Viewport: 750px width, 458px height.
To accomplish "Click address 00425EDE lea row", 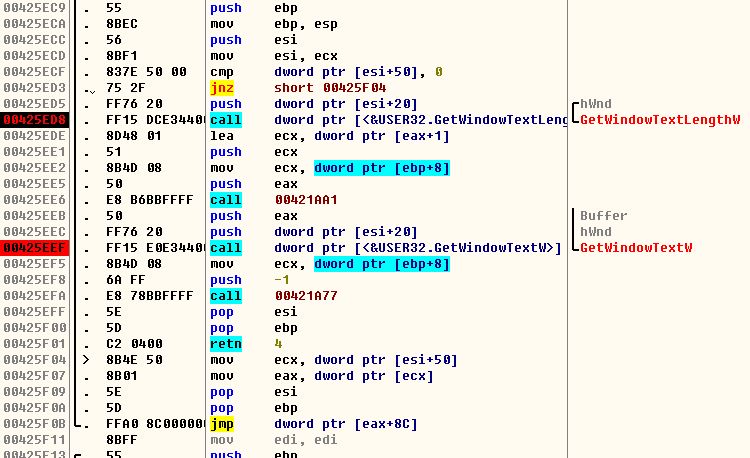I will click(34, 136).
